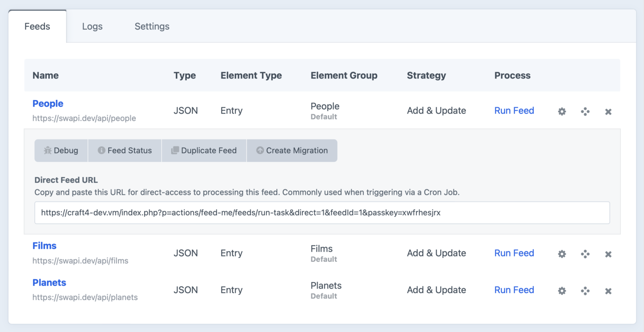Open the People feed name link
Screen dimensions: 644x332
point(48,103)
